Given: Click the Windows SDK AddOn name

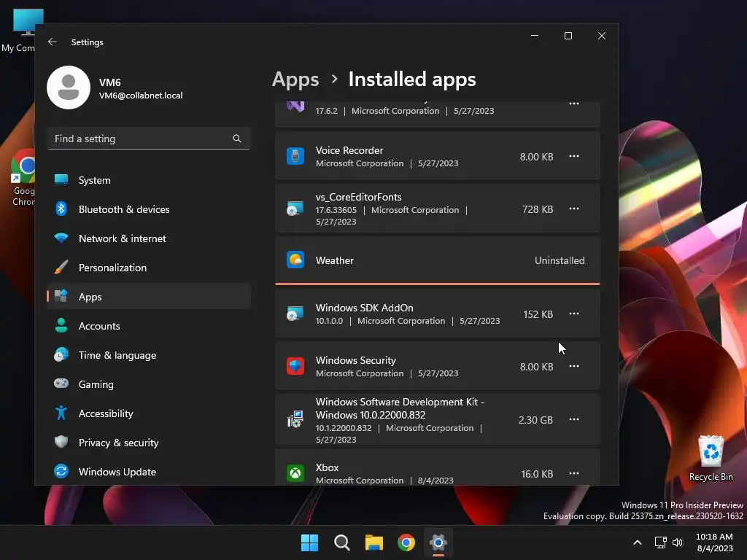Looking at the screenshot, I should (365, 308).
